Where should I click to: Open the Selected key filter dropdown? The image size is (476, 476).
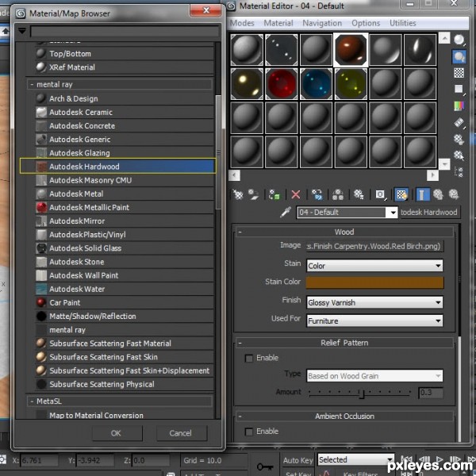point(355,460)
